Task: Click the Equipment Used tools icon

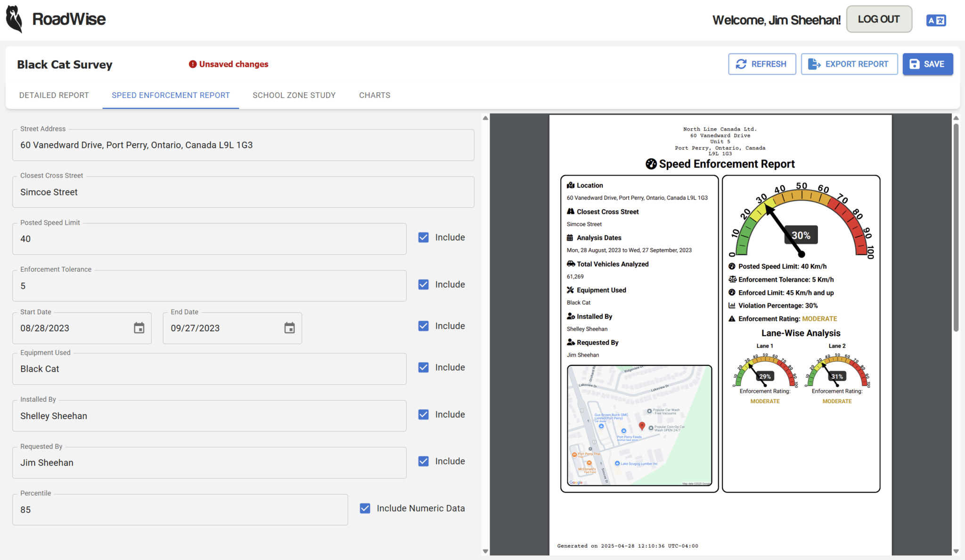Action: pyautogui.click(x=571, y=290)
